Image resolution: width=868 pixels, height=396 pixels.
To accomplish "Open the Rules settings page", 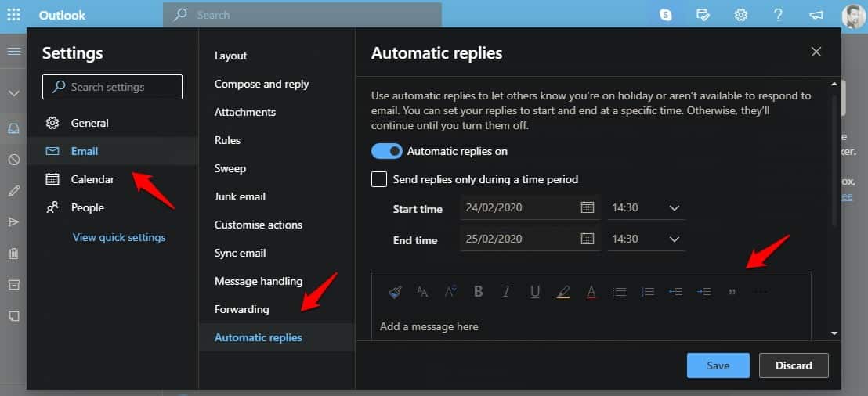I will [x=277, y=140].
